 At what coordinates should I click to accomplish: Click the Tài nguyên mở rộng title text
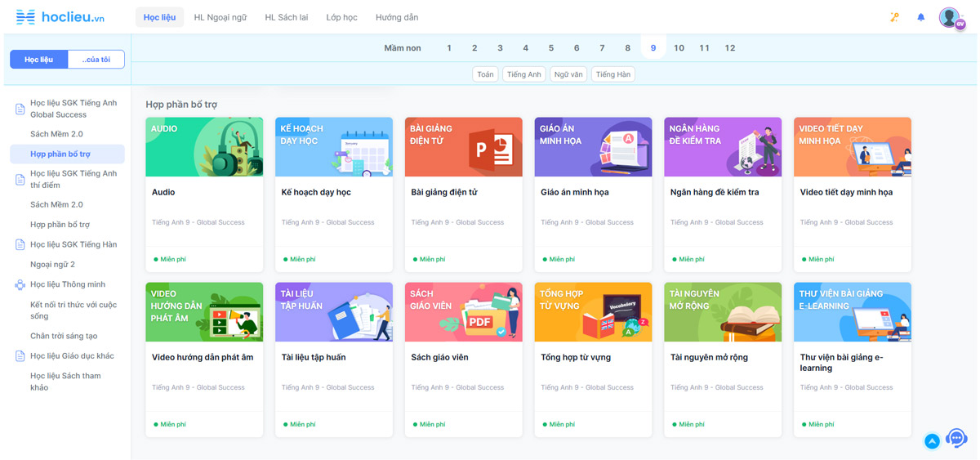tap(709, 357)
